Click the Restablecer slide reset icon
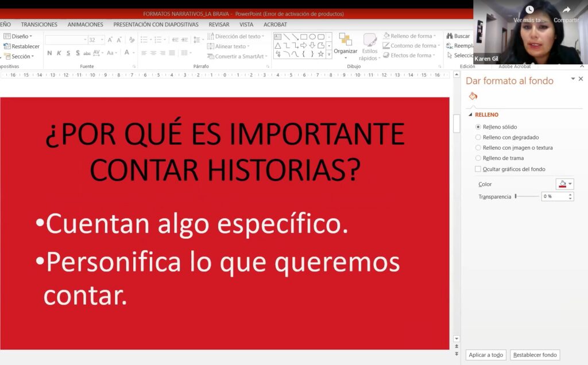This screenshot has height=365, width=588. click(7, 46)
